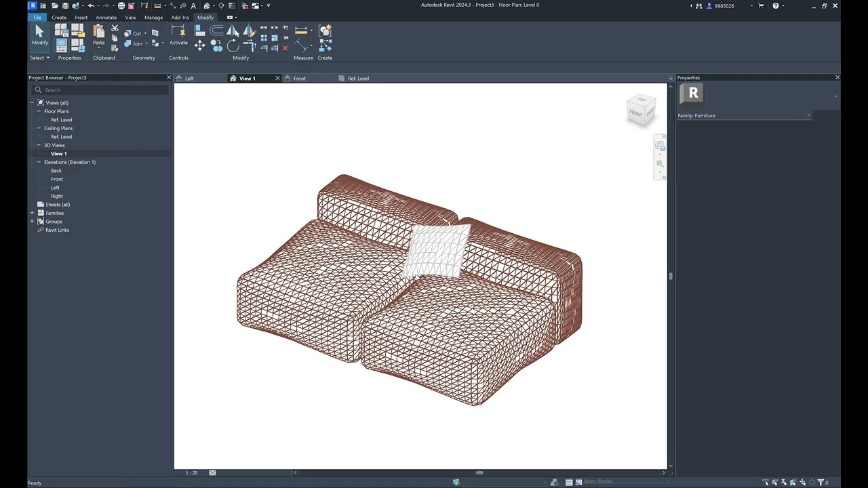
Task: Open the Left elevation in Project Browser
Action: pyautogui.click(x=55, y=188)
